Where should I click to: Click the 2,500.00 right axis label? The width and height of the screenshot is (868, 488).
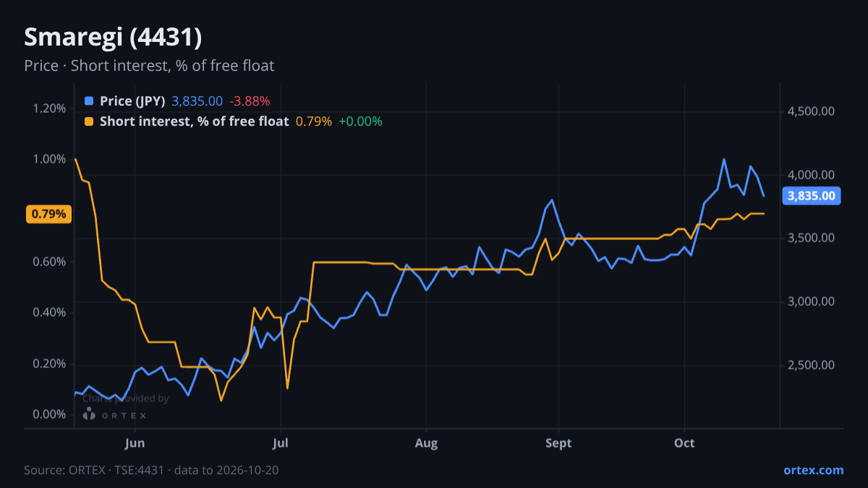coord(812,365)
